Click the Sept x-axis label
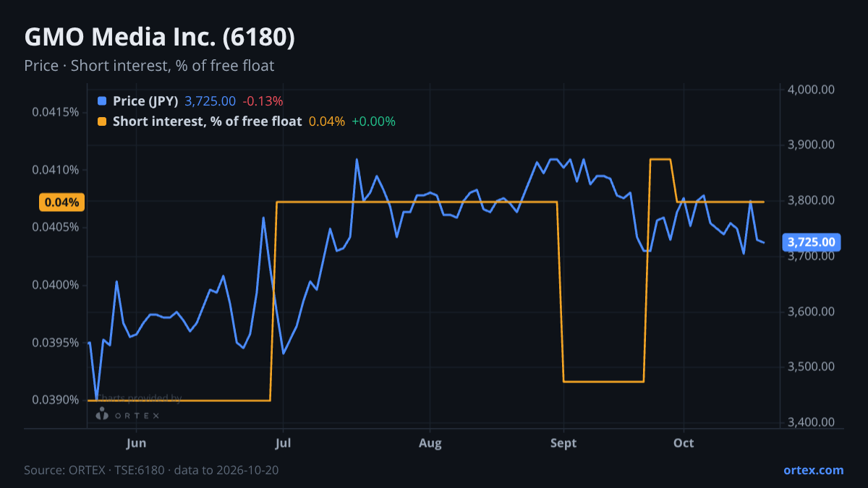The image size is (868, 488). tap(563, 443)
